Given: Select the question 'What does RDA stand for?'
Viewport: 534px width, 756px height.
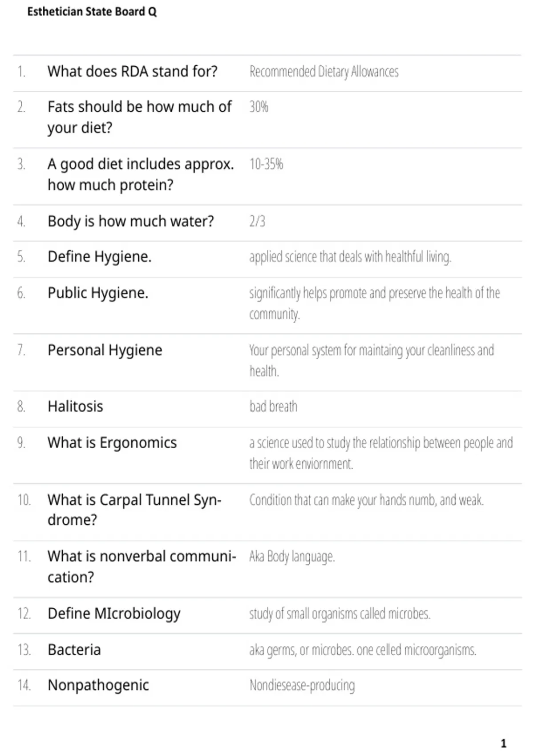Looking at the screenshot, I should pos(133,71).
